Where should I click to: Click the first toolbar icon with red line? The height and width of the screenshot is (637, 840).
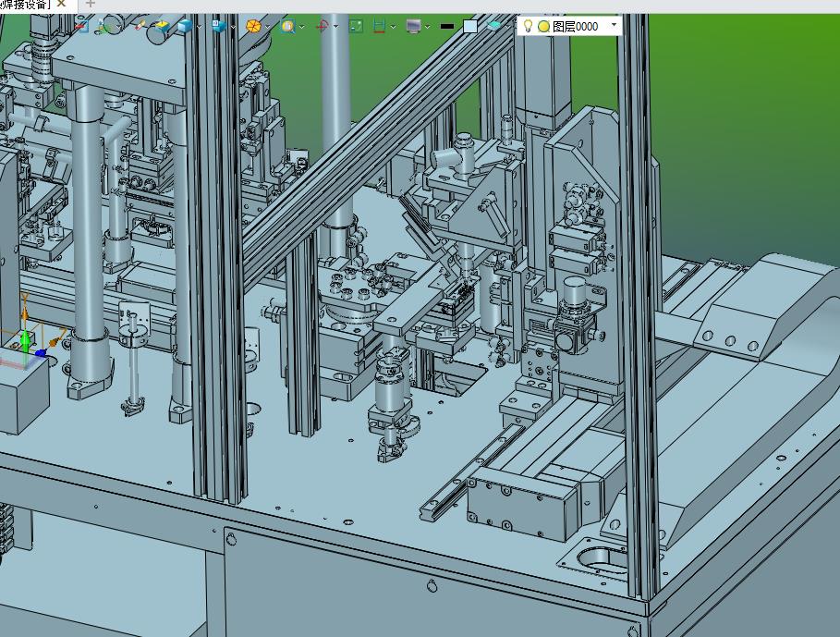point(81,26)
